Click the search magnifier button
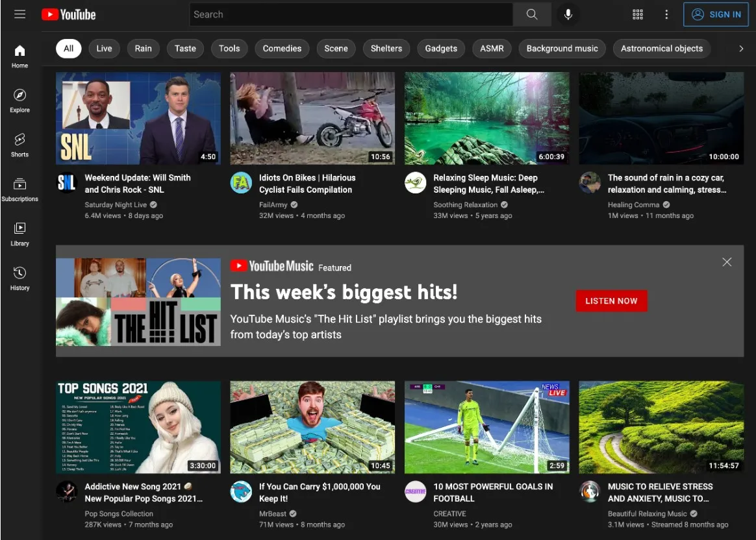 [532, 14]
